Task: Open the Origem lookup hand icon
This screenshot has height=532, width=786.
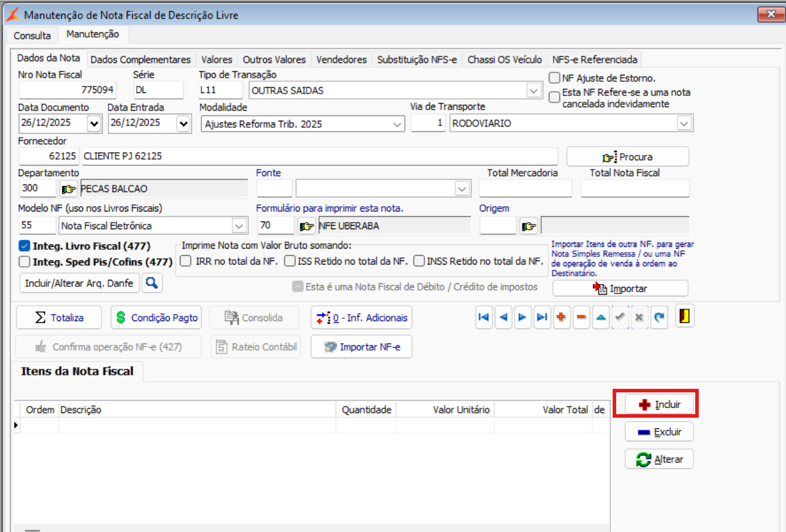Action: pos(529,226)
